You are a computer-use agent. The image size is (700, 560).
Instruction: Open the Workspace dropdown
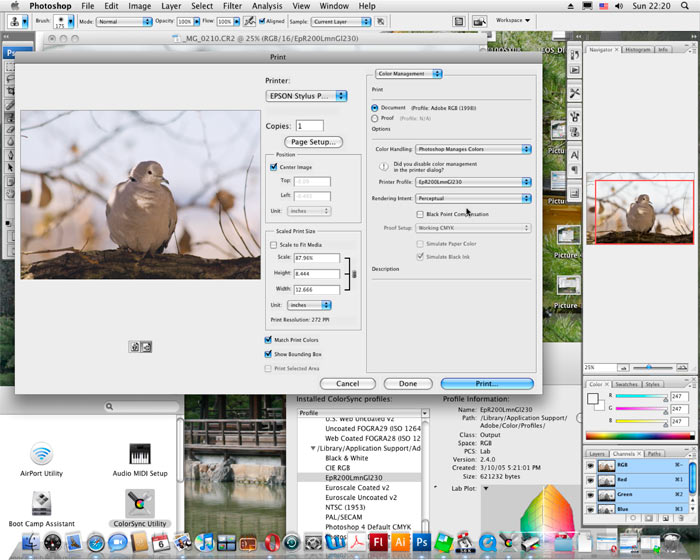(x=512, y=21)
